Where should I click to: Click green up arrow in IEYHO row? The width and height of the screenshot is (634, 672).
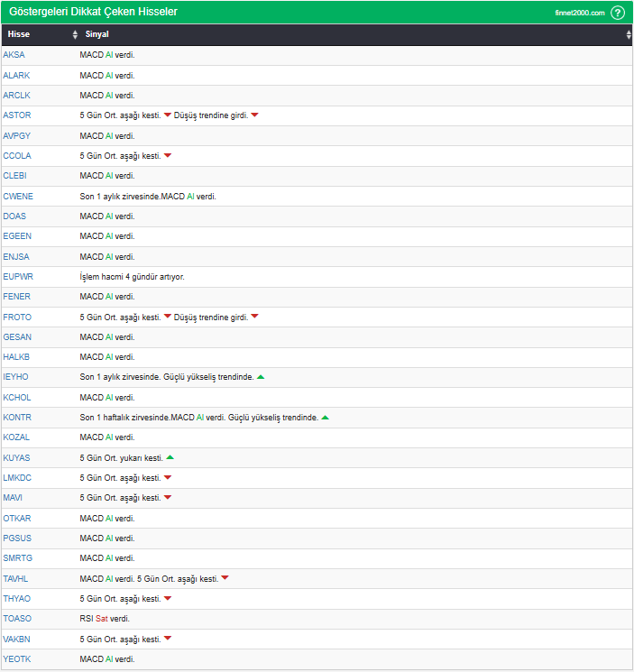pos(261,377)
